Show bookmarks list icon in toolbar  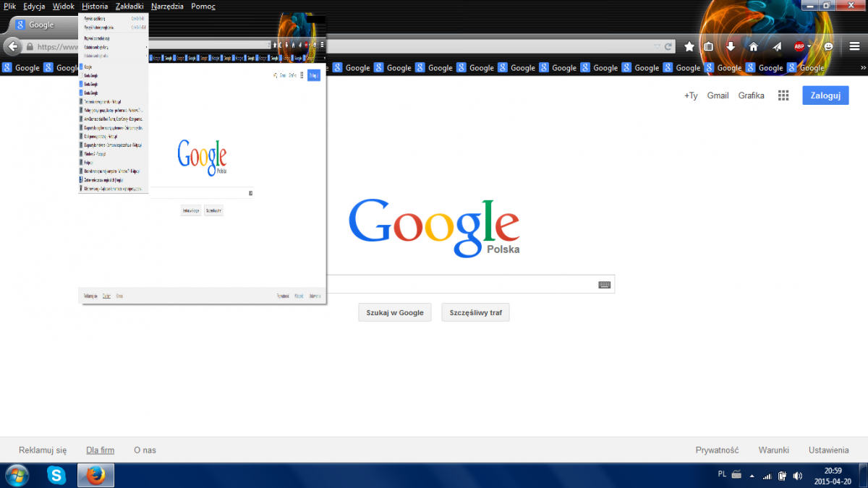pos(709,46)
